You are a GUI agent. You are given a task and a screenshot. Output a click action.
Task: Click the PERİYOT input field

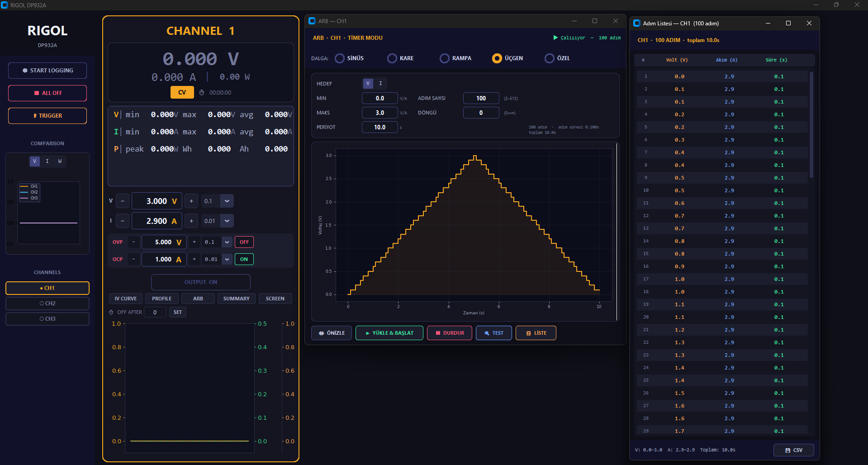(x=379, y=127)
